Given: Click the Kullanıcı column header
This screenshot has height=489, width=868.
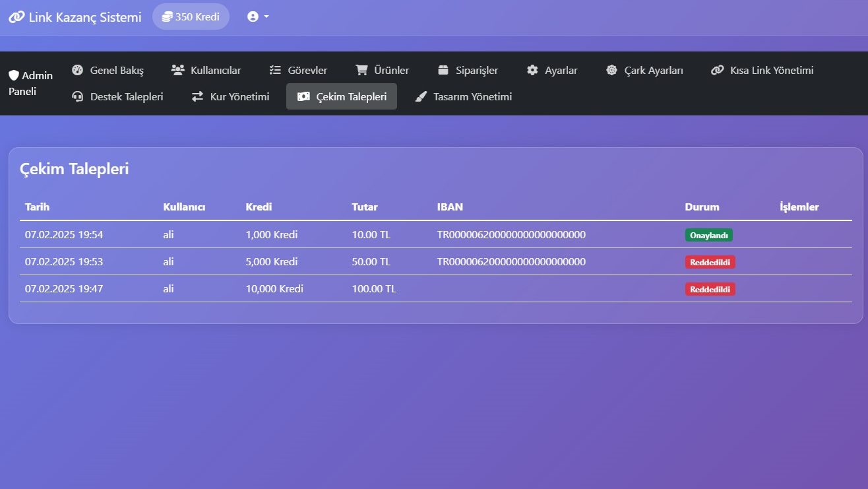Looking at the screenshot, I should pyautogui.click(x=184, y=207).
